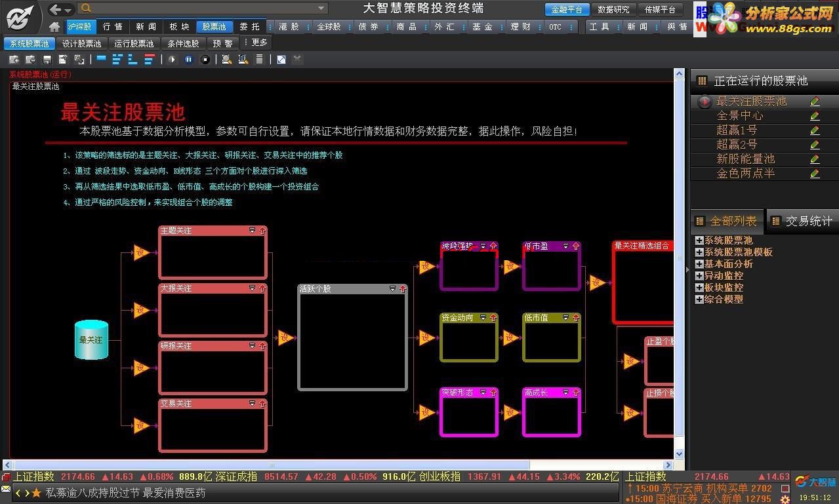839x504 pixels.
Task: Click the blue right-align layout toolbar icon
Action: click(x=117, y=60)
